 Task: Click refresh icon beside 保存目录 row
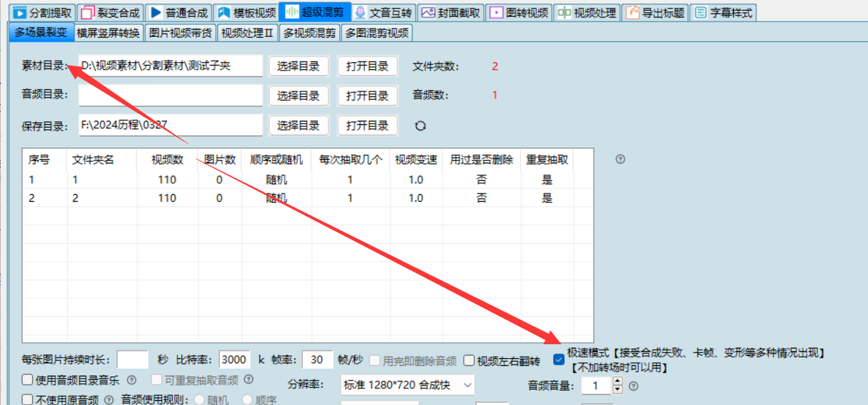click(420, 126)
